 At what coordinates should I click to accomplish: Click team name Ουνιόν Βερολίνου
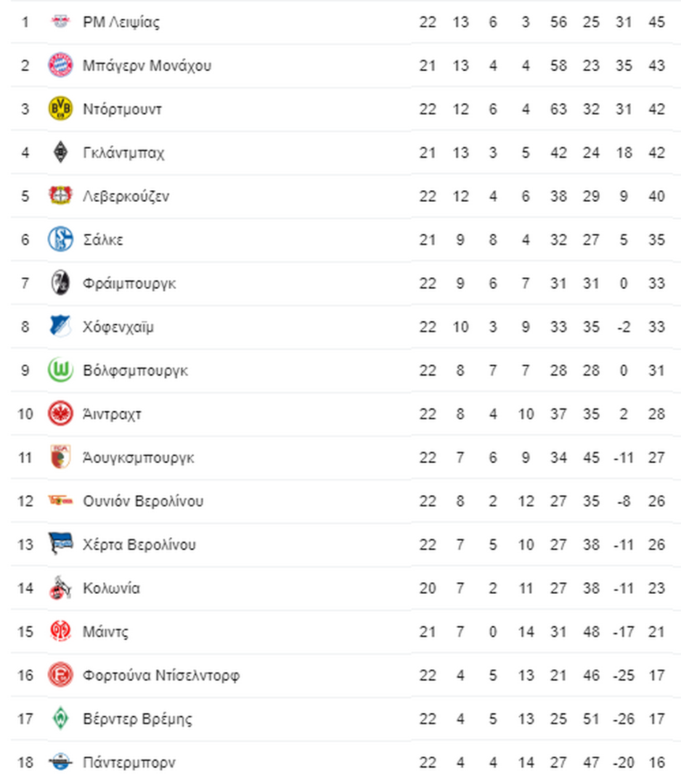pos(143,501)
